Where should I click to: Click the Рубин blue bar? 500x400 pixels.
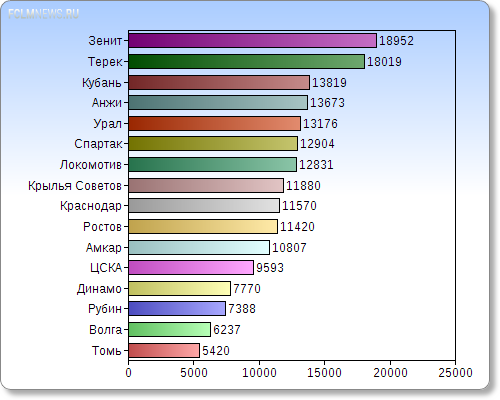point(177,309)
